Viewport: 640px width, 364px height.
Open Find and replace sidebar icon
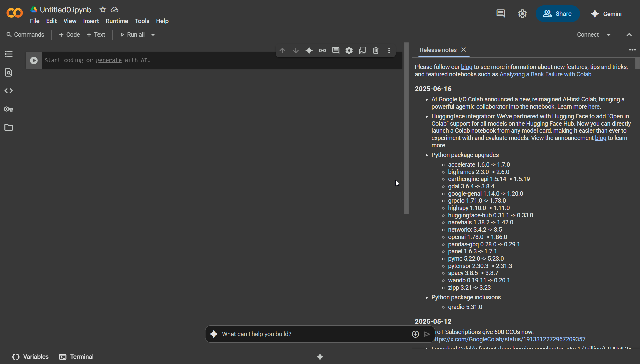click(x=9, y=72)
